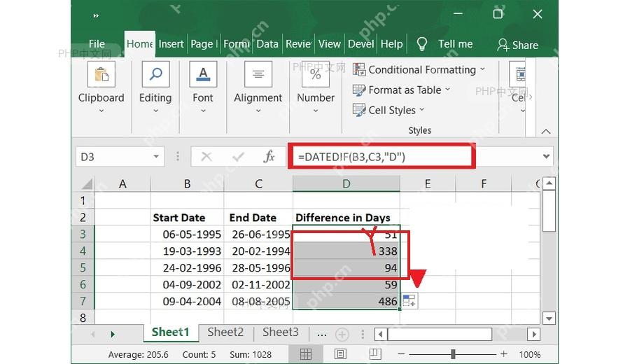Show more sheet tabs ellipsis

(x=321, y=333)
